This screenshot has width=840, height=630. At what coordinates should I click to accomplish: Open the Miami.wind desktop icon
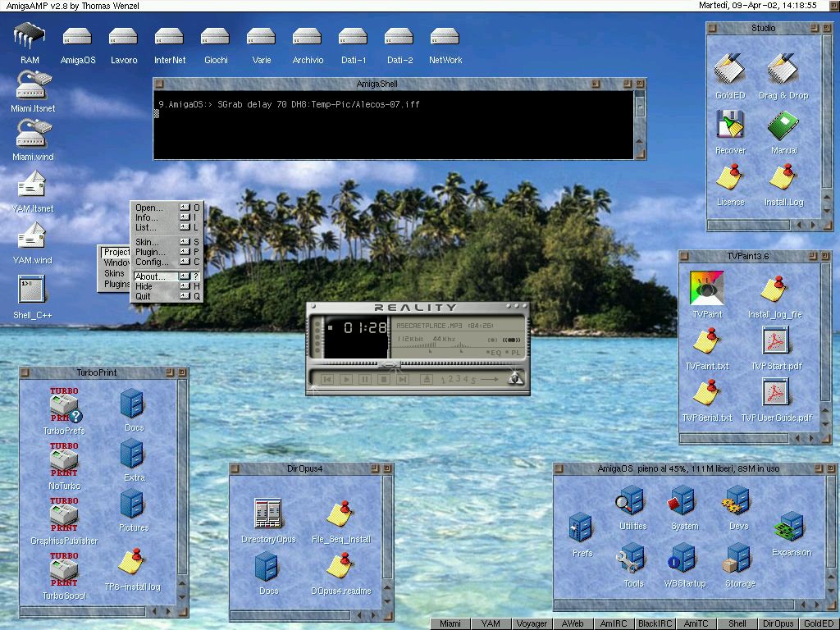pos(33,135)
